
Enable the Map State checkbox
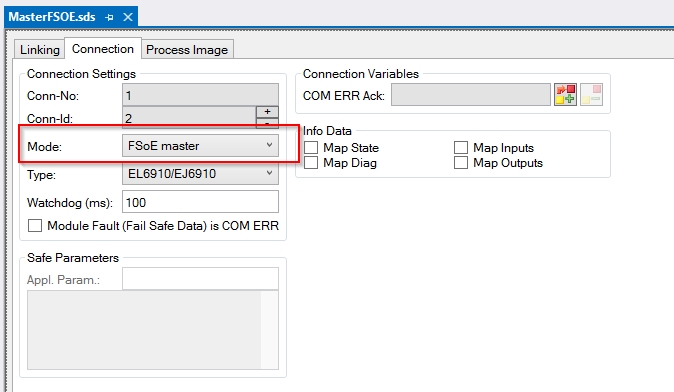pyautogui.click(x=311, y=147)
